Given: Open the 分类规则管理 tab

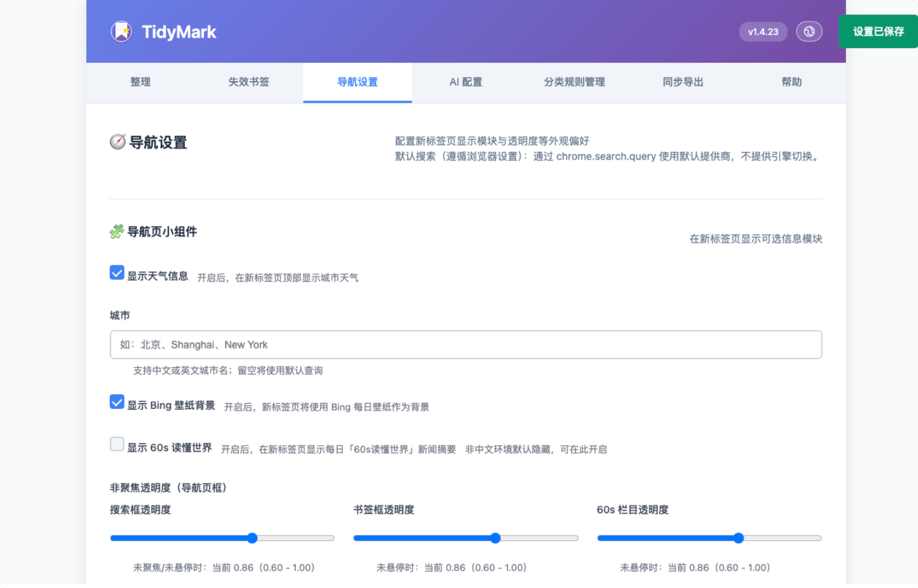Looking at the screenshot, I should tap(574, 82).
